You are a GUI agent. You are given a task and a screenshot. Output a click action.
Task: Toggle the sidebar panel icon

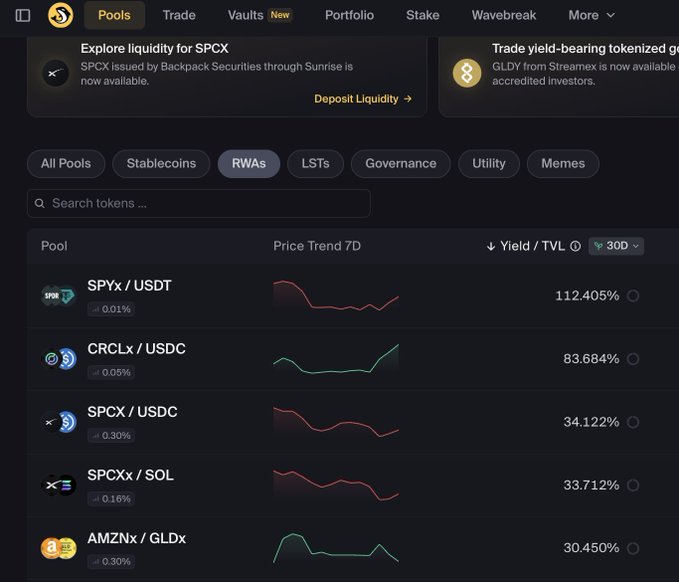pyautogui.click(x=23, y=16)
